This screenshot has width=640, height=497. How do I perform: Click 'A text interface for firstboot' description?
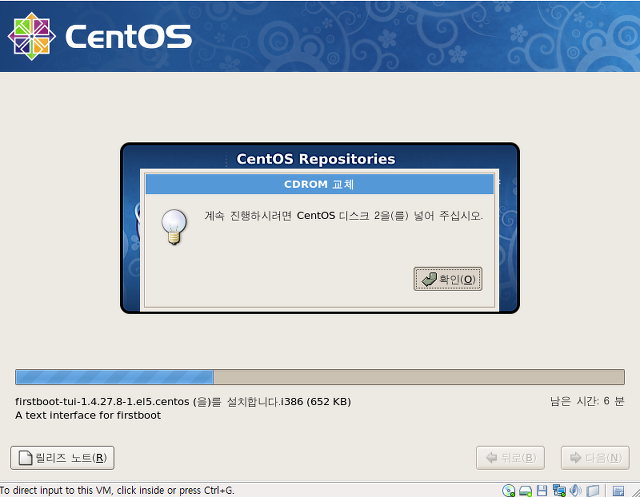88,415
